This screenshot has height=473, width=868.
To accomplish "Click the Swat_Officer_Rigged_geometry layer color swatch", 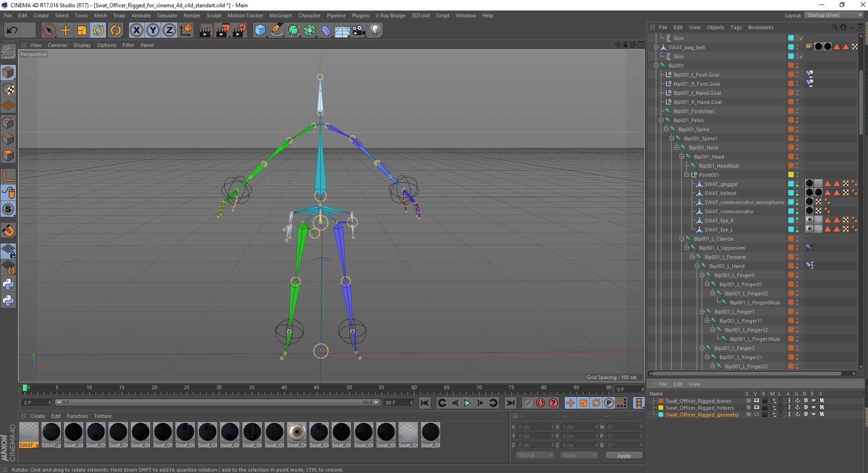I will tap(661, 415).
